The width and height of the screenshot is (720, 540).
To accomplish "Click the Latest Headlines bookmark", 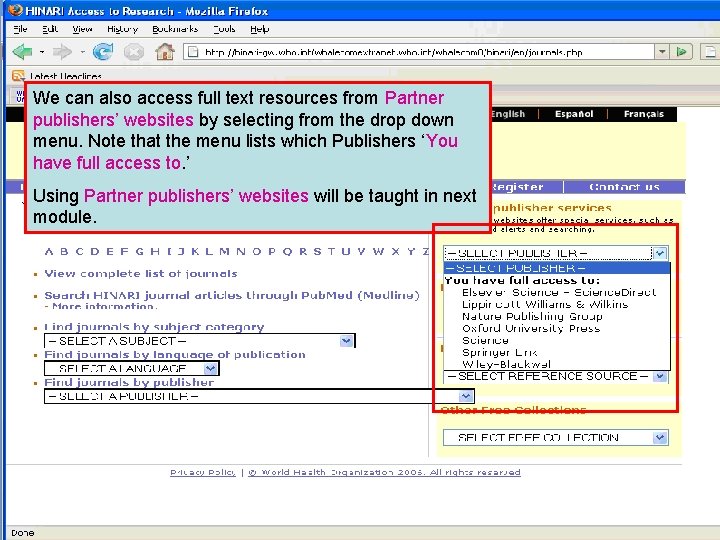I will pyautogui.click(x=66, y=76).
